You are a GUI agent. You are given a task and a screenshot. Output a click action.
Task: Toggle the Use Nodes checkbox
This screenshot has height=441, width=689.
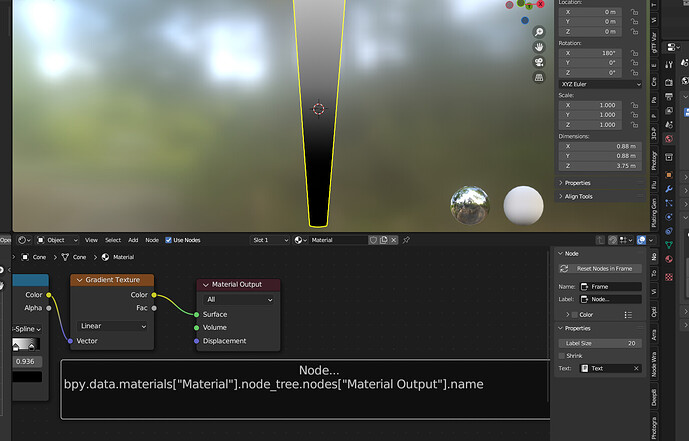pos(168,240)
